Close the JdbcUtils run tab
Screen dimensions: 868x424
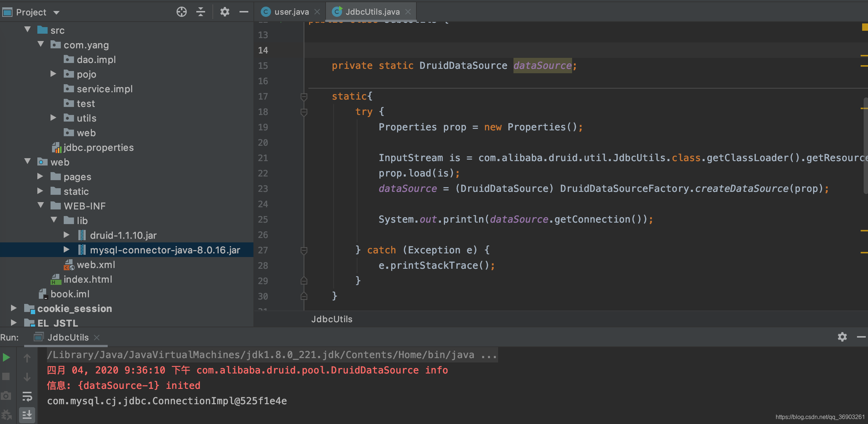[97, 337]
